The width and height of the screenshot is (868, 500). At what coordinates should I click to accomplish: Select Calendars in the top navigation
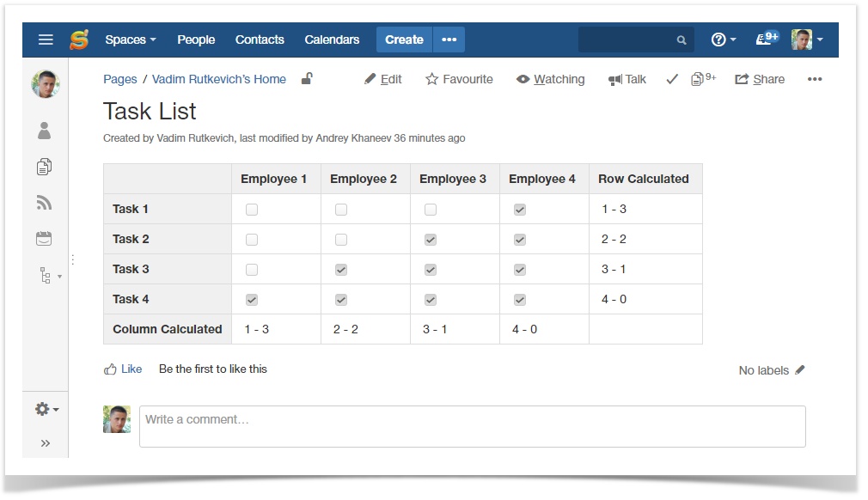click(331, 39)
